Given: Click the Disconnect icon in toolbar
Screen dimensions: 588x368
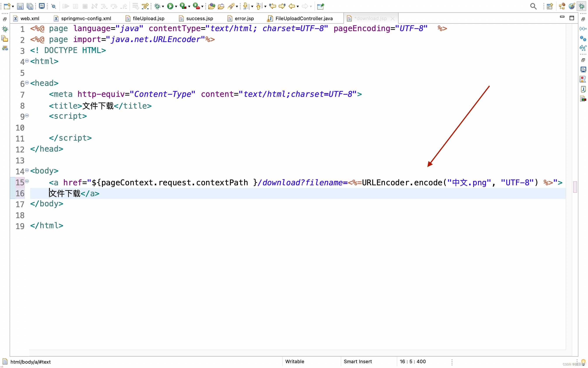Looking at the screenshot, I should point(94,6).
